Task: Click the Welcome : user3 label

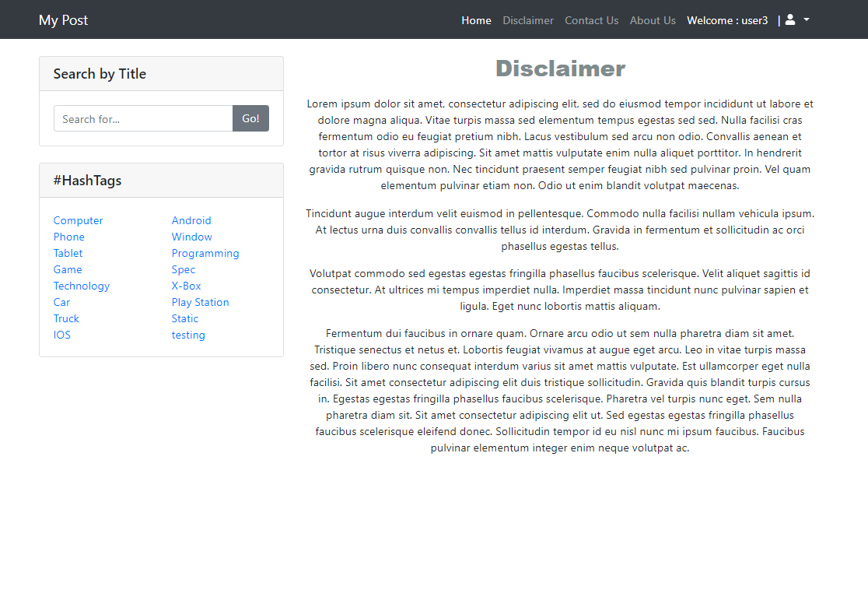Action: point(727,20)
